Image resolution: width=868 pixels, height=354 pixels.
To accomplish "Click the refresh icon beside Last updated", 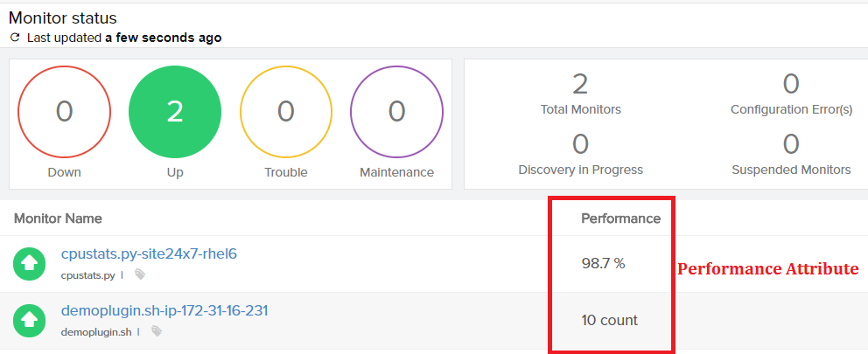I will (x=15, y=38).
